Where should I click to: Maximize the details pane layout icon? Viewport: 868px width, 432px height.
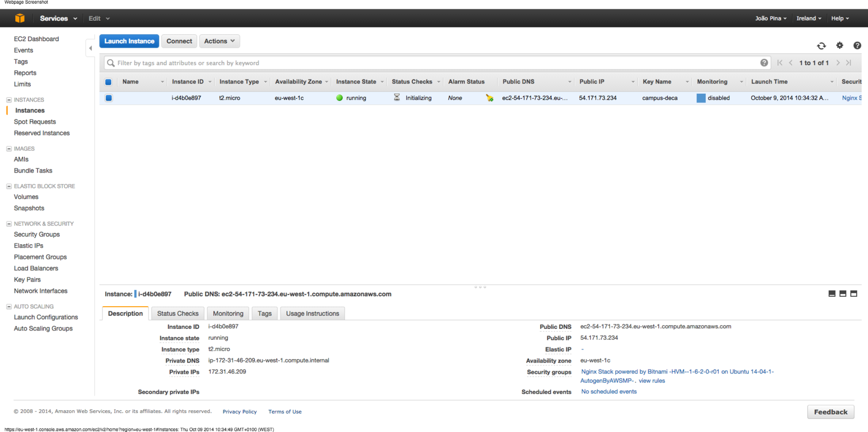(854, 294)
